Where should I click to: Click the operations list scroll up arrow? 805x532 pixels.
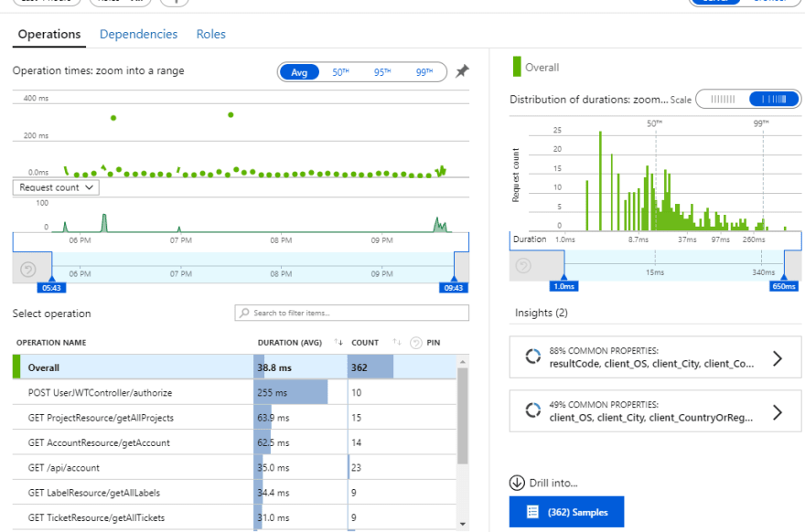click(x=463, y=362)
